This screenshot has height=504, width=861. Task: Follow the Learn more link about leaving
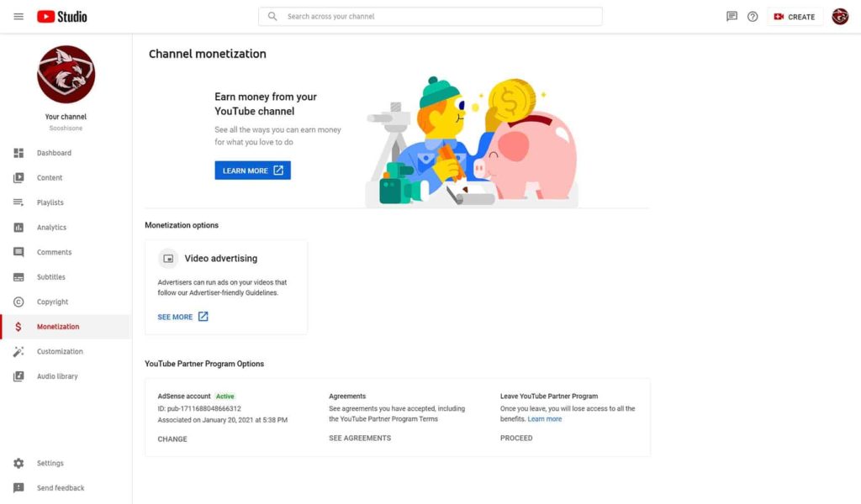coord(545,419)
